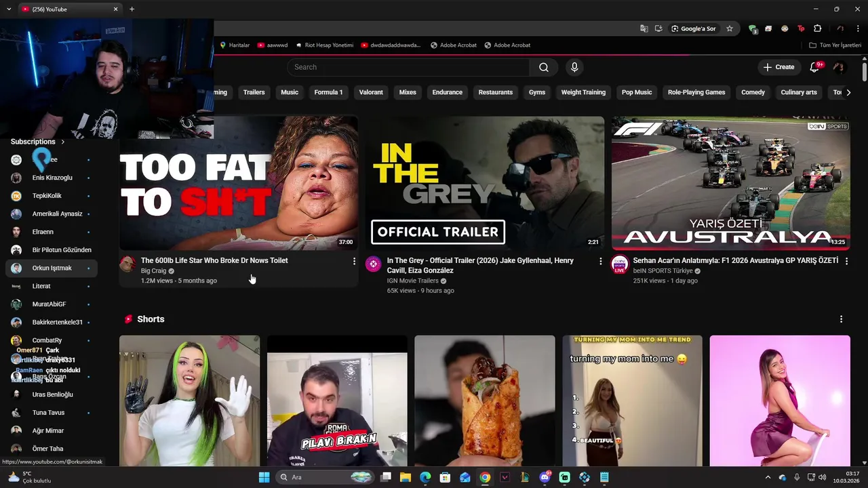This screenshot has height=488, width=868.
Task: Click the red Tp extension icon
Action: (801, 28)
